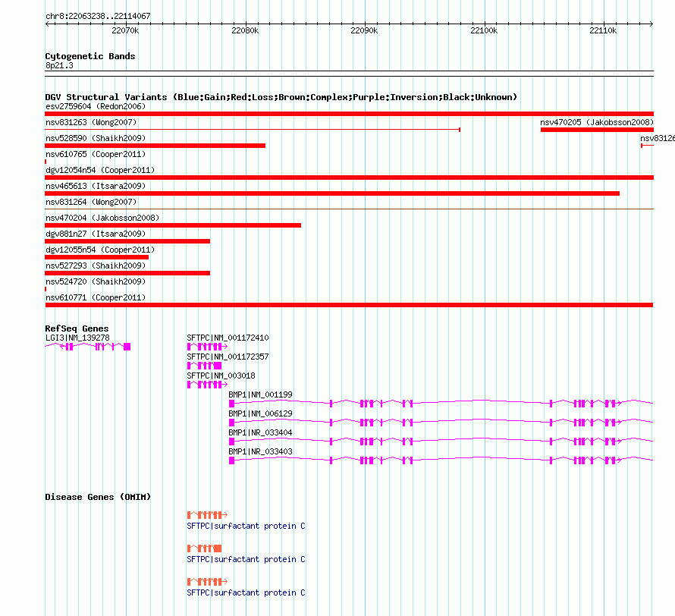Click the second OMIM SFTPC orange gene glyph
The height and width of the screenshot is (616, 675).
tap(205, 548)
